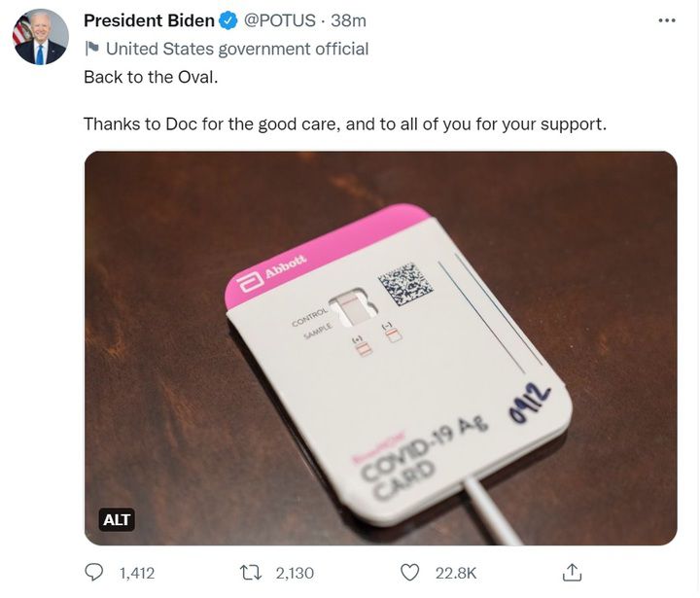700x598 pixels.
Task: Click the QR code on the test card
Action: tap(404, 283)
